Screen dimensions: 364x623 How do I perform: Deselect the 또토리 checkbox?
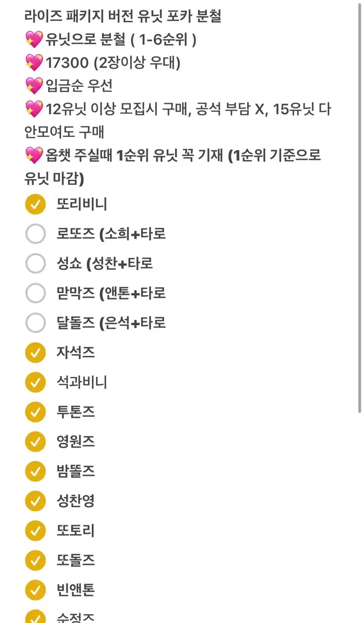pyautogui.click(x=35, y=531)
